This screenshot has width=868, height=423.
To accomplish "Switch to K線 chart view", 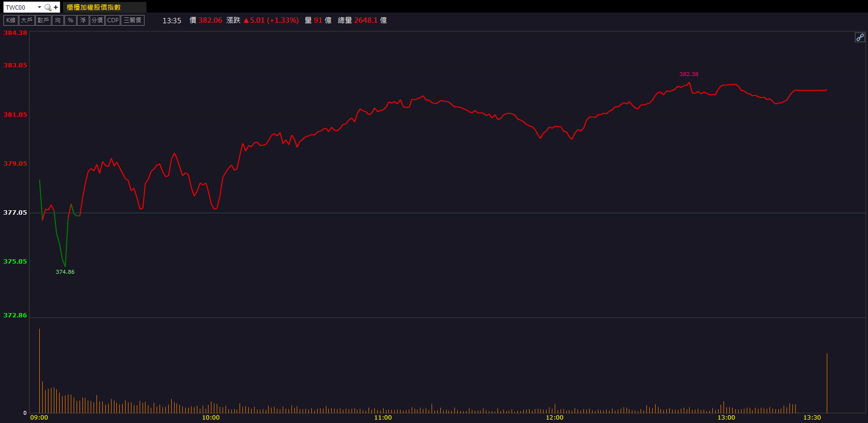I will pyautogui.click(x=11, y=20).
